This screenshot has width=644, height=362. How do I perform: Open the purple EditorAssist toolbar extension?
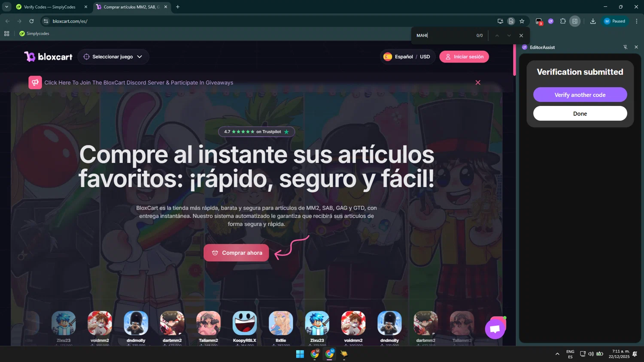(x=551, y=21)
